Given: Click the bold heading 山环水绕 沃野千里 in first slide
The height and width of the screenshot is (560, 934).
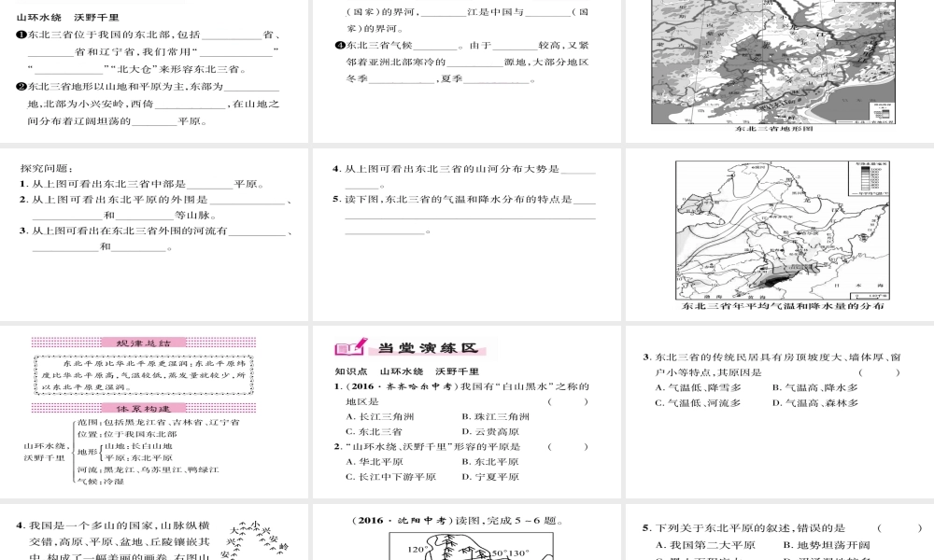Looking at the screenshot, I should pyautogui.click(x=67, y=18).
